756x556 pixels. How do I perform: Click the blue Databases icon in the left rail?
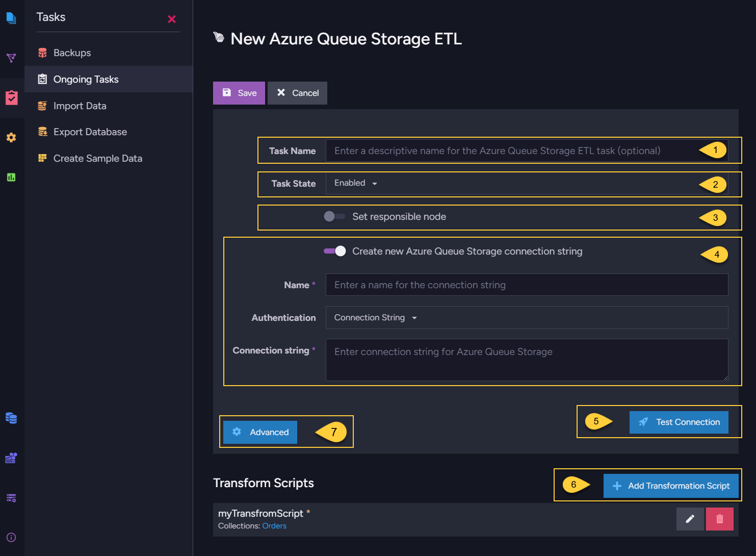[11, 418]
